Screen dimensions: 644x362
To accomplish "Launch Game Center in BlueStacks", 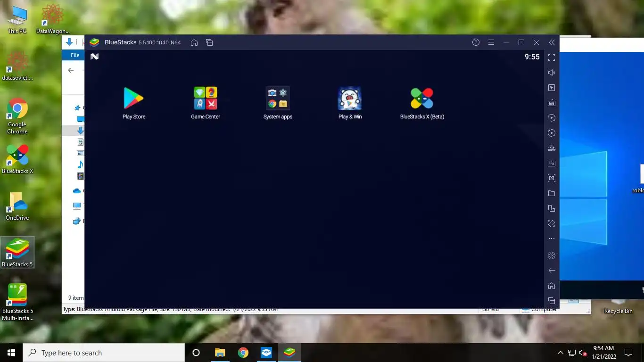I will tap(206, 103).
